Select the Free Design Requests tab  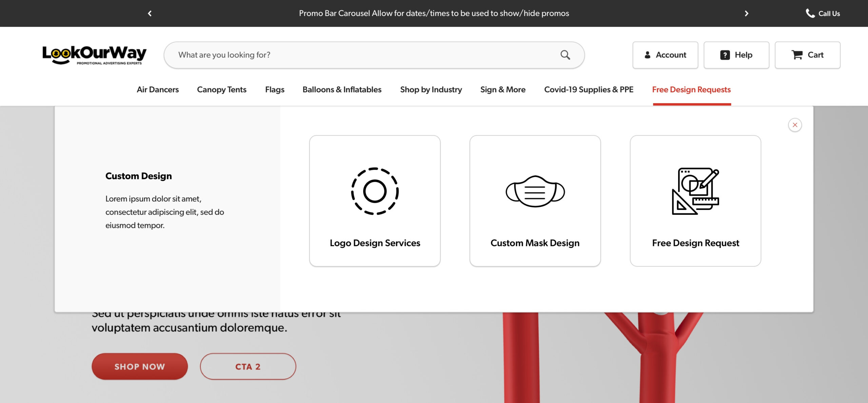coord(691,90)
